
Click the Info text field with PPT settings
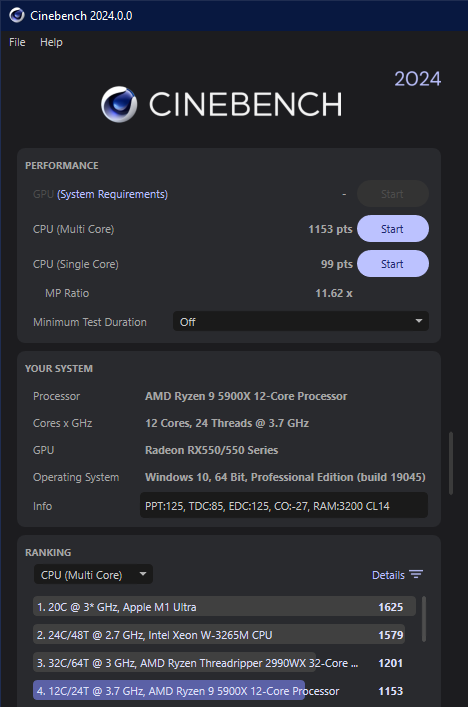coord(284,505)
